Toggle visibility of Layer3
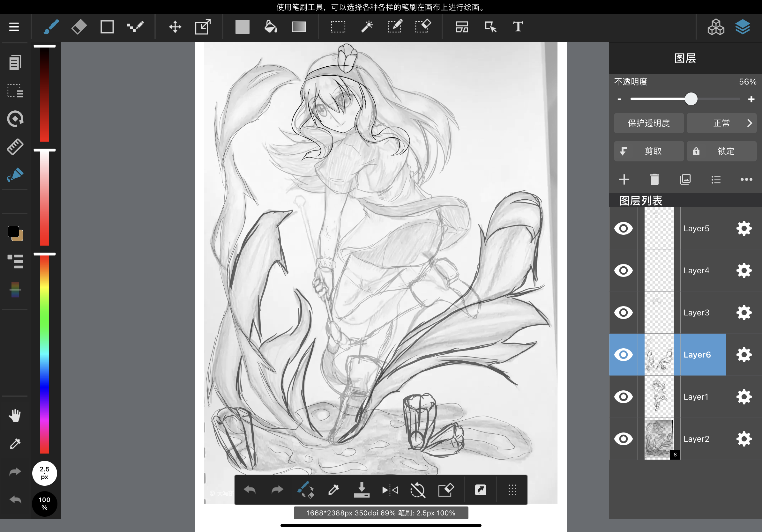 [x=623, y=313]
